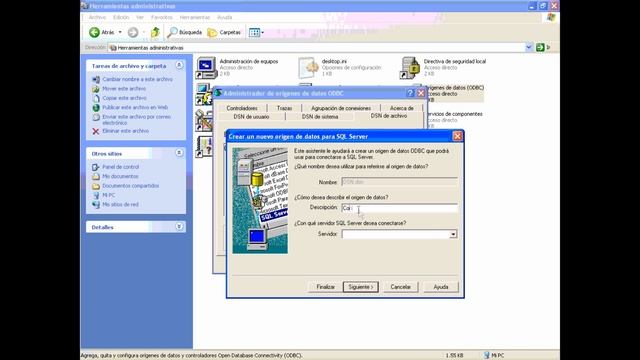Click Eliminar este archivo link
This screenshot has height=360, width=640.
(x=125, y=131)
